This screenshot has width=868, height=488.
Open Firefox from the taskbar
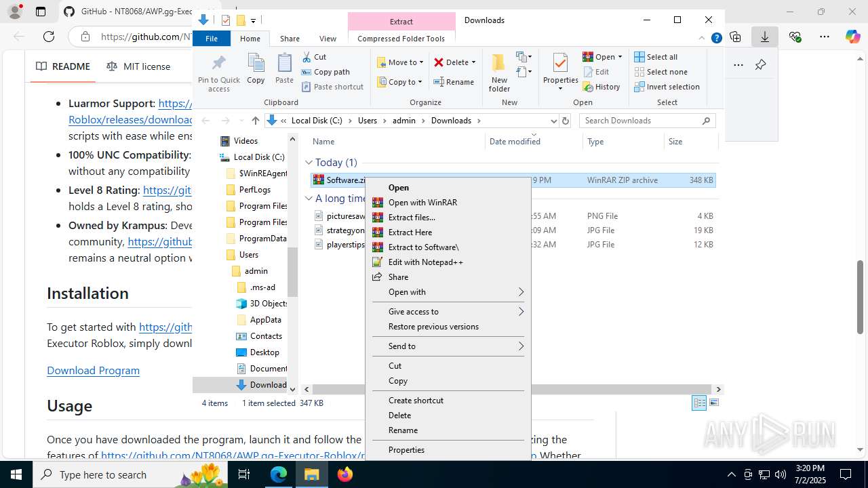pos(345,474)
